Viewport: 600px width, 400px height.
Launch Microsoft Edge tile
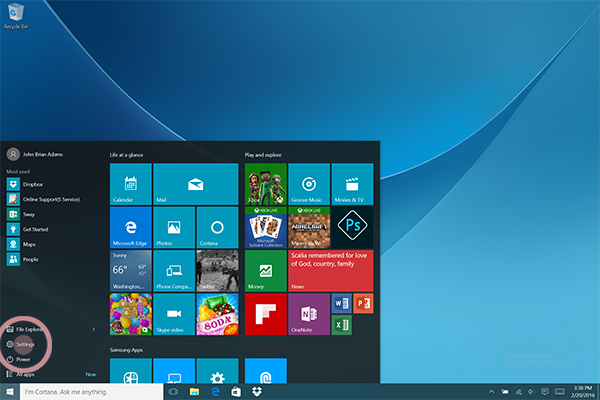coord(130,227)
